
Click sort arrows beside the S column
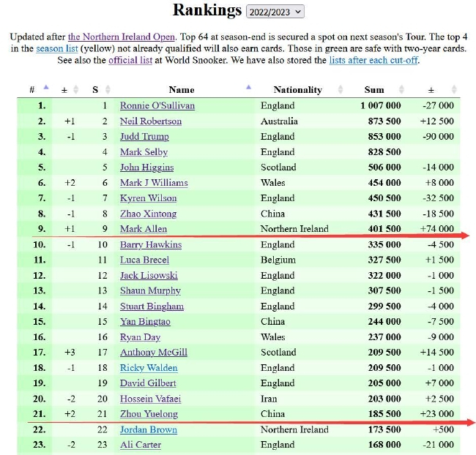[108, 89]
